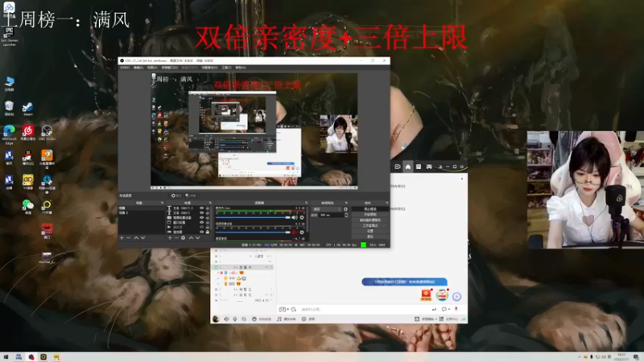644x362 pixels.
Task: Expand the first user row beneath the highlighted YY channel
Action: (218, 273)
